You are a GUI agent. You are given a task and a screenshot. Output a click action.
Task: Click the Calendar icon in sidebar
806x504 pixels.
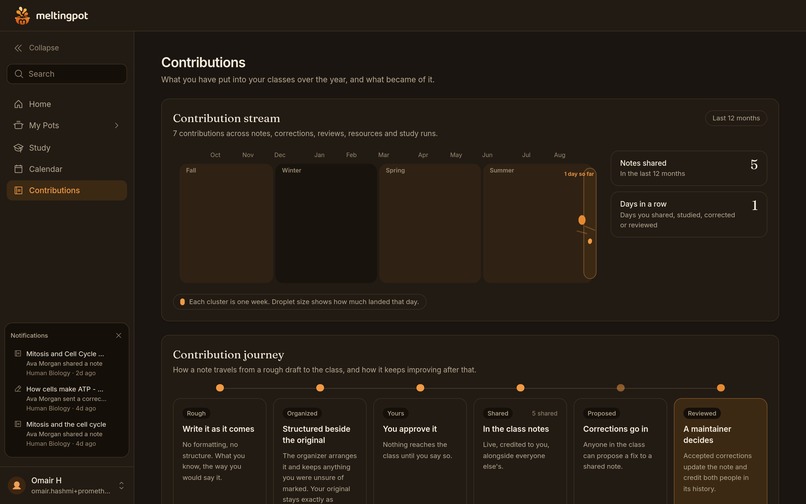click(19, 169)
